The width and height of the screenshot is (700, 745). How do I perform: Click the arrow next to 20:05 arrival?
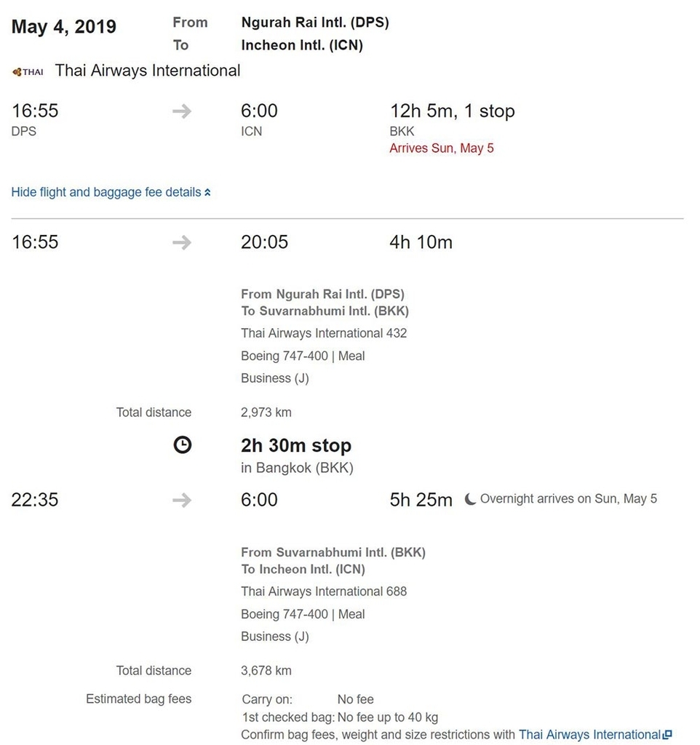(x=183, y=242)
